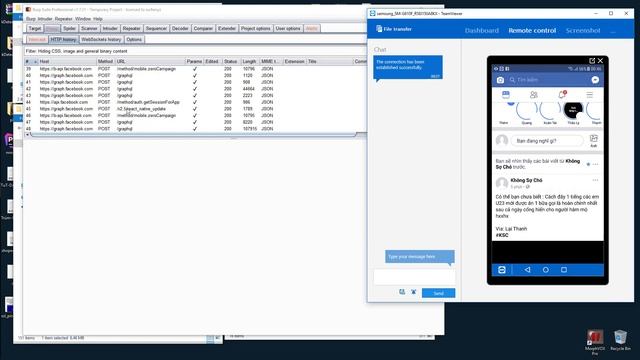Sort by Method column header
This screenshot has width=640, height=360.
click(105, 61)
